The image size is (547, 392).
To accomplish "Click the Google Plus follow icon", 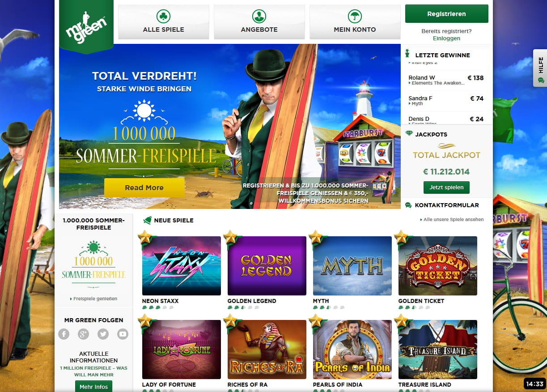I will click(x=83, y=334).
